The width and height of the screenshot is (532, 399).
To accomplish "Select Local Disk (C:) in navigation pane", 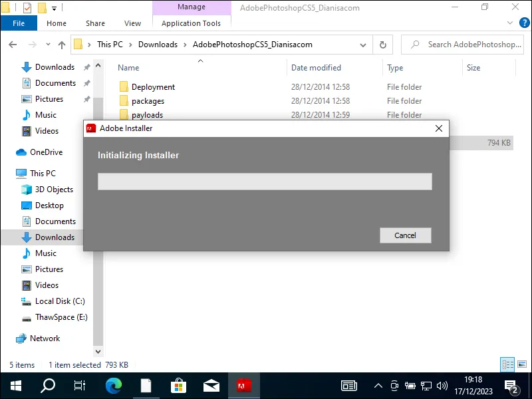I will coord(60,301).
